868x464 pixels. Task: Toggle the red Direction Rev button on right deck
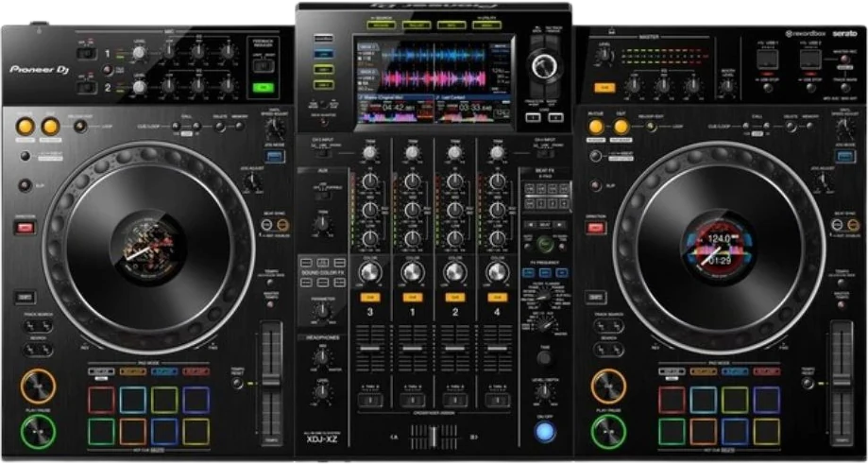pos(596,227)
